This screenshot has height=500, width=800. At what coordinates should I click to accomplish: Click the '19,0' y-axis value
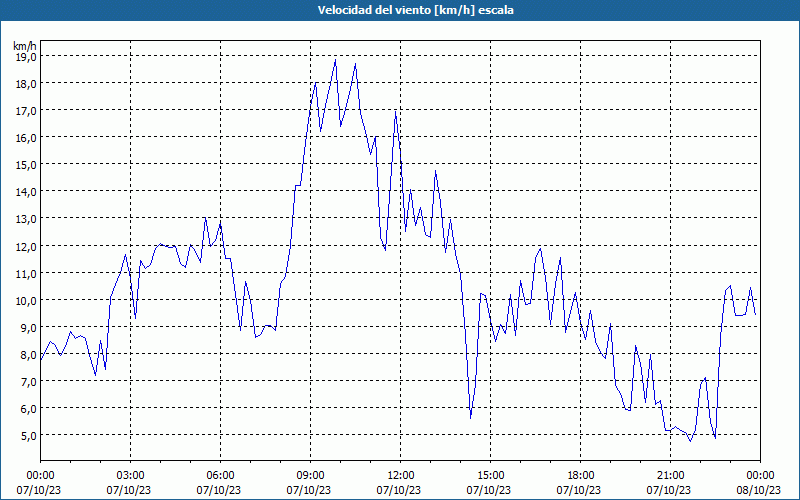[x=26, y=57]
